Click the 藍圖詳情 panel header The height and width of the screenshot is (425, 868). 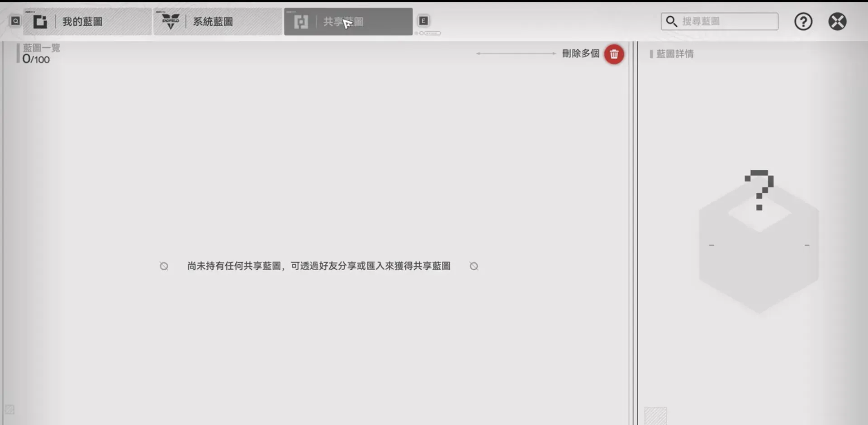pyautogui.click(x=674, y=53)
